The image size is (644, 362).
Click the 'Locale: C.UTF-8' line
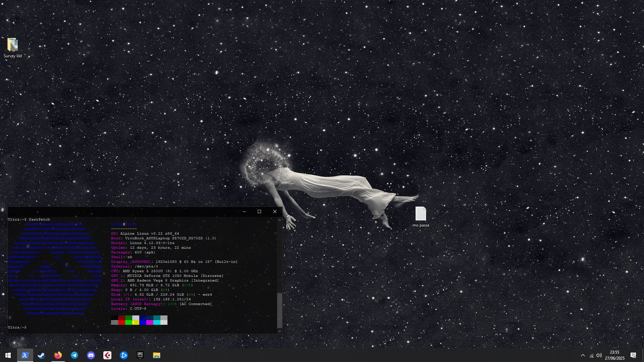pyautogui.click(x=129, y=309)
